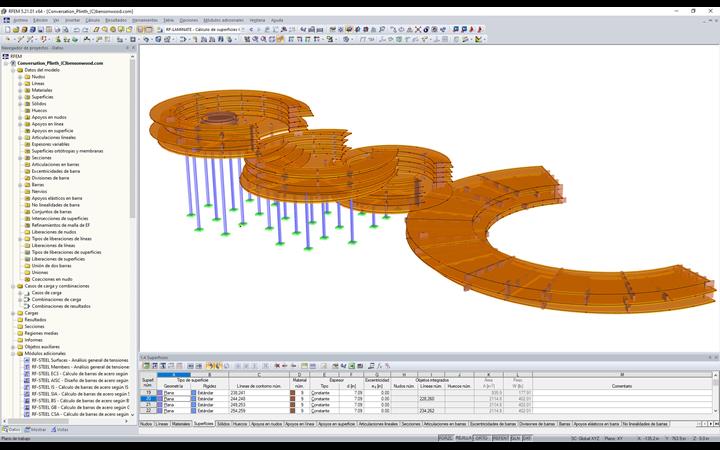Click the Undo arrow icon
The height and width of the screenshot is (450, 720).
tap(76, 29)
